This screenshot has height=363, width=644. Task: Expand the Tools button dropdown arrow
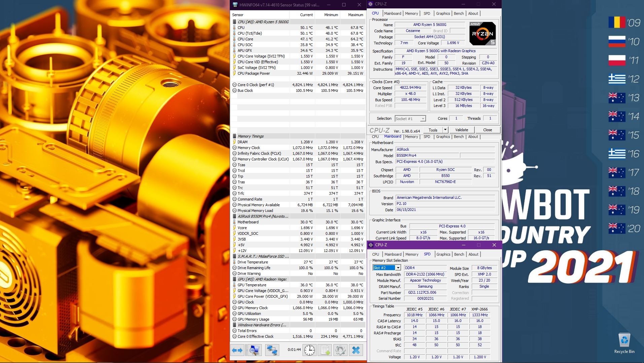point(445,130)
